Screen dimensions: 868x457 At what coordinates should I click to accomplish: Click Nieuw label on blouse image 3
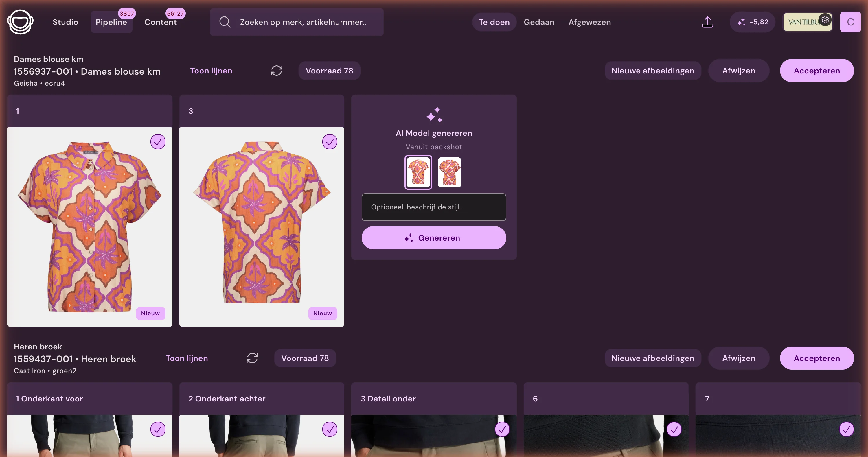pos(323,313)
